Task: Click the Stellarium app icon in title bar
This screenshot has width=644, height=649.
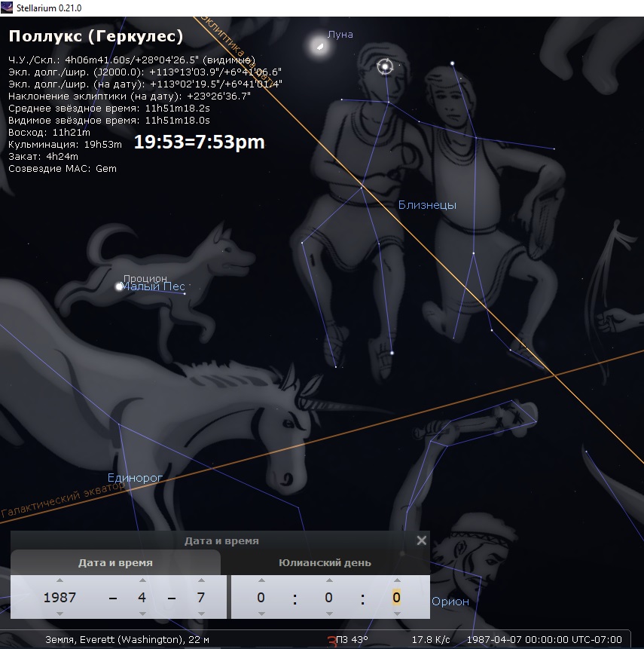Action: pyautogui.click(x=7, y=8)
